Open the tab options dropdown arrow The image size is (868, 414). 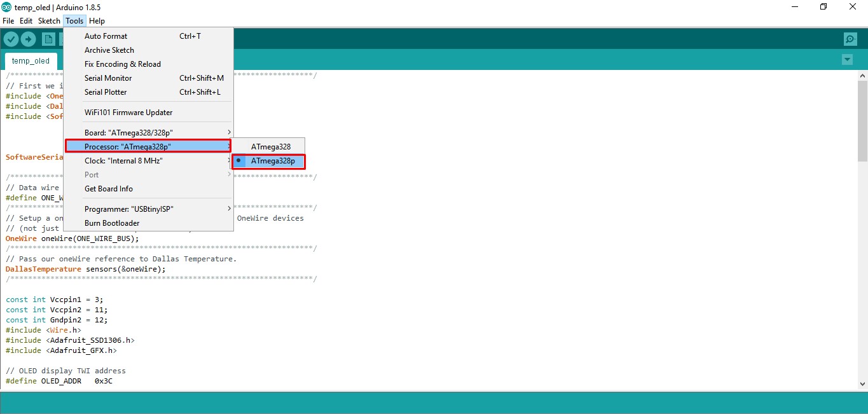(847, 60)
